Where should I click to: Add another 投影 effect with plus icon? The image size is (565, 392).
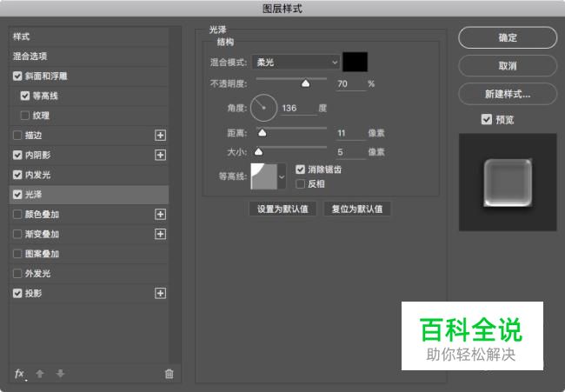click(160, 293)
